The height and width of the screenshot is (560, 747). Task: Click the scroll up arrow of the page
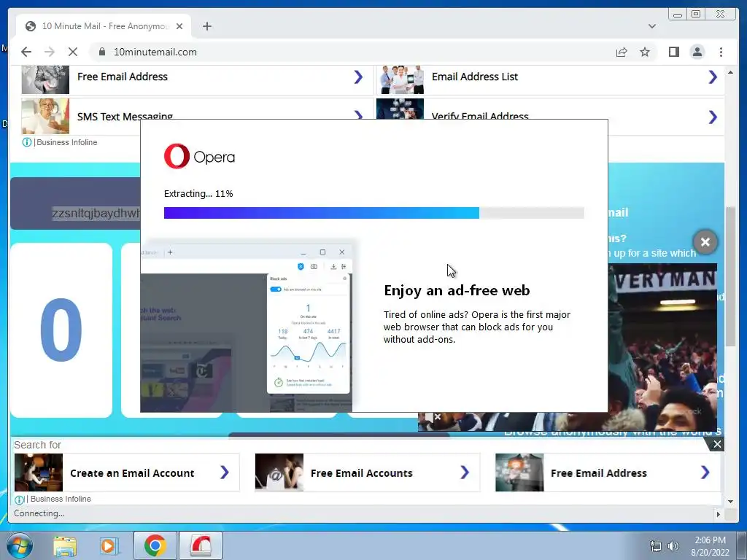tap(730, 72)
